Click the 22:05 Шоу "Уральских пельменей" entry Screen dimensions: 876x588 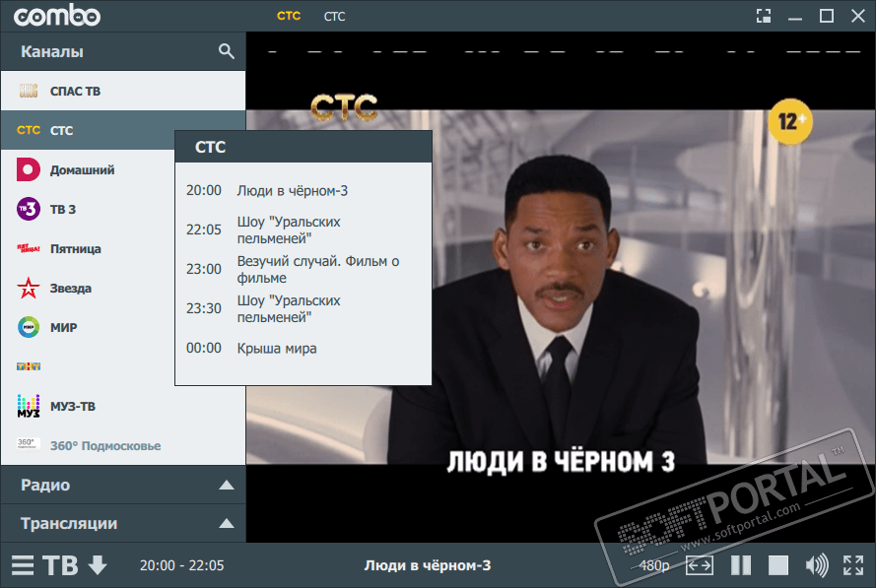303,229
